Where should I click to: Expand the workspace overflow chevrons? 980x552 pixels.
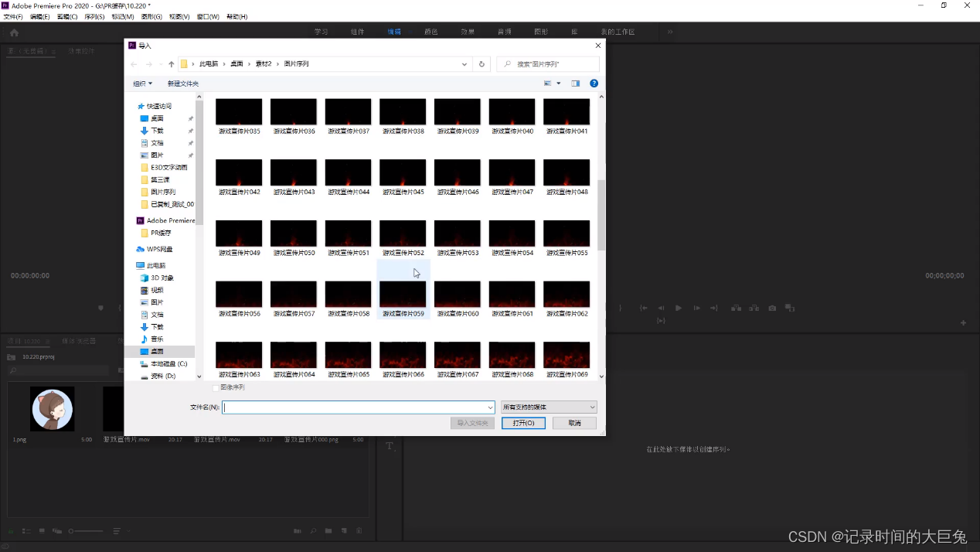670,32
